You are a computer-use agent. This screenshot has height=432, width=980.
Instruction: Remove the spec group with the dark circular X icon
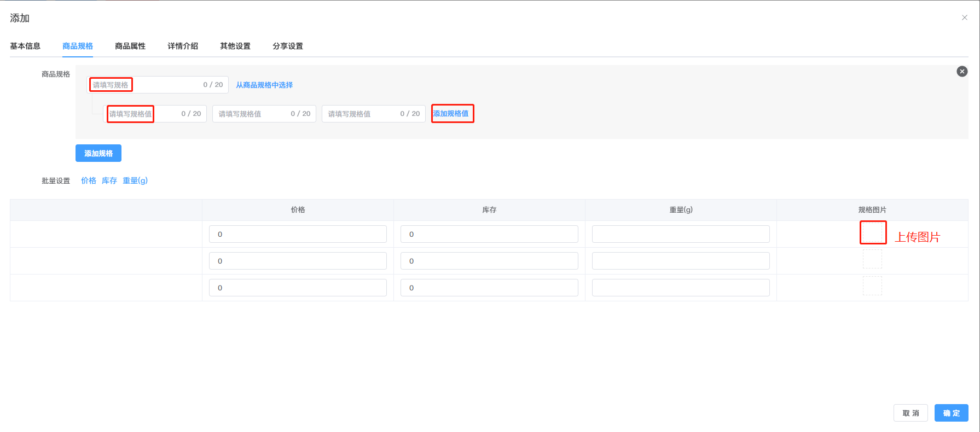(961, 72)
